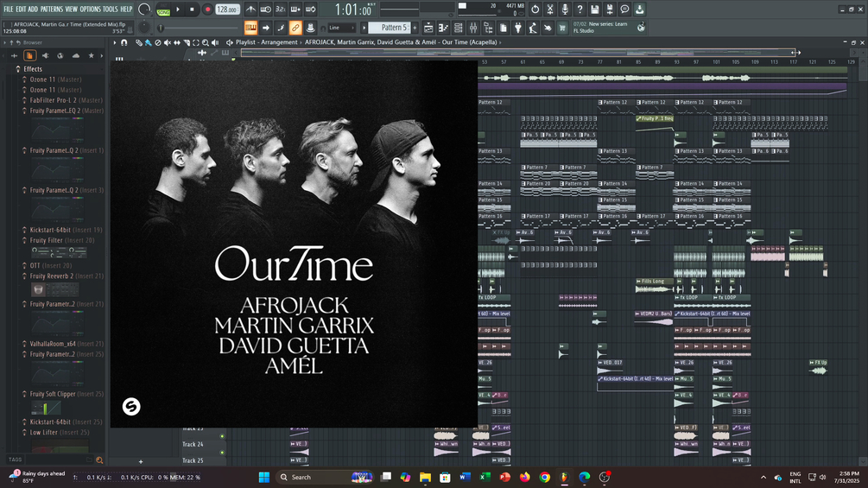This screenshot has height=488, width=868.
Task: Add new pattern with plus button
Action: click(415, 28)
